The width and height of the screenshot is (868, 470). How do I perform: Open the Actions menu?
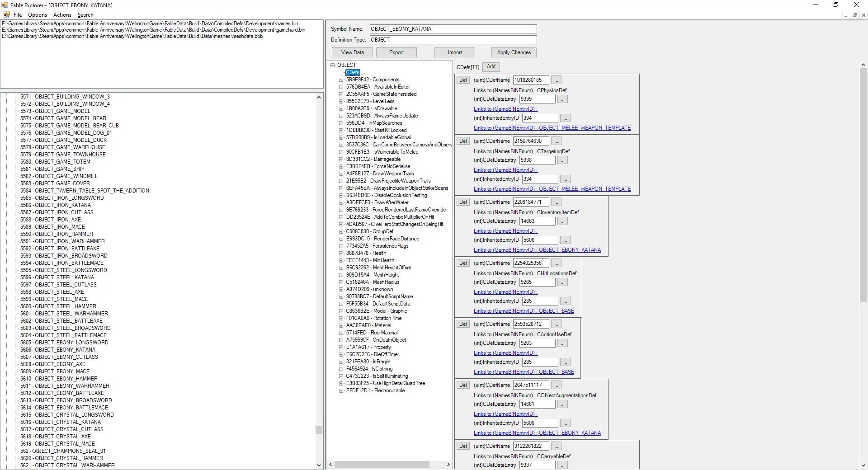62,15
